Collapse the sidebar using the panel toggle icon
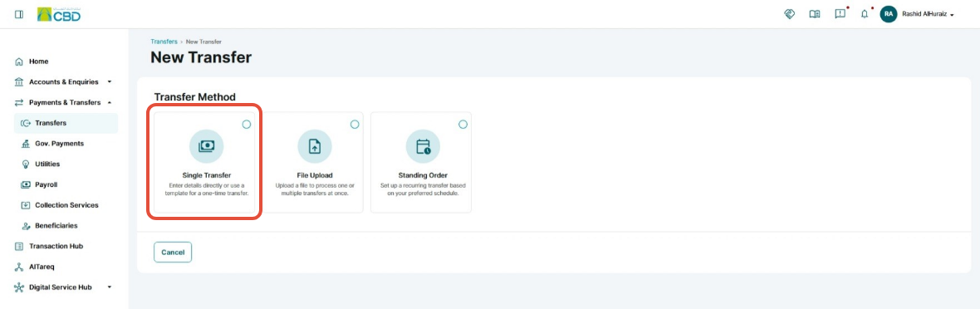This screenshot has height=309, width=980. point(19,14)
